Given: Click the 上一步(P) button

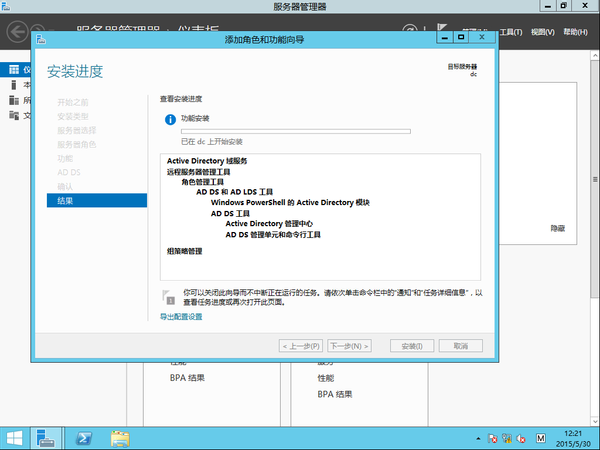Looking at the screenshot, I should click(x=301, y=346).
